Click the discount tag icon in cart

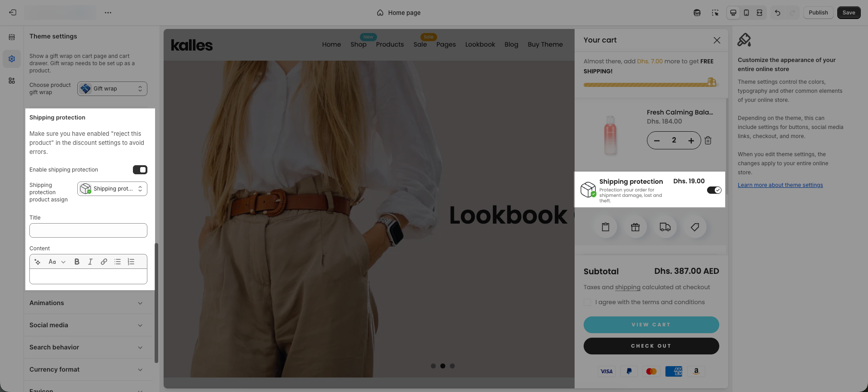pos(695,227)
